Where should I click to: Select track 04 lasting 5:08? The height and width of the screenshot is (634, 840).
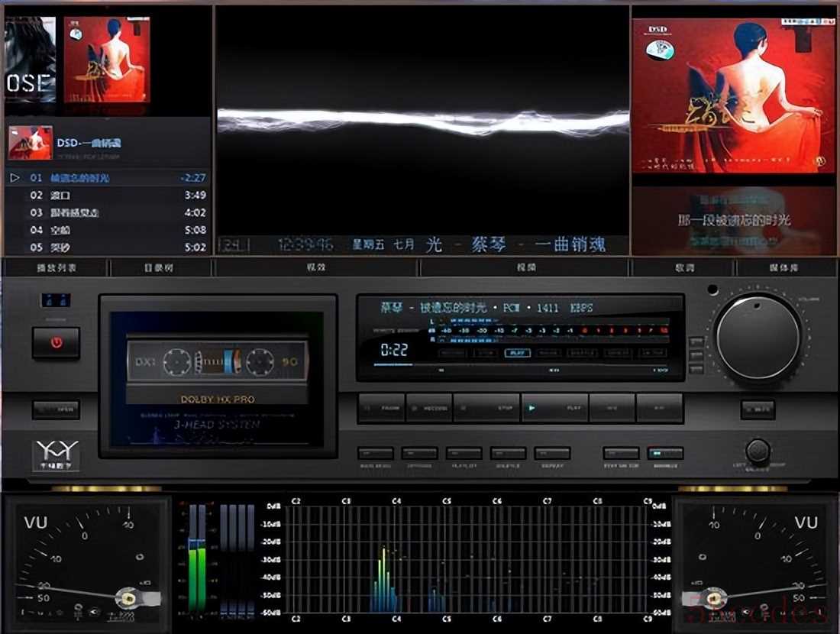[x=107, y=230]
